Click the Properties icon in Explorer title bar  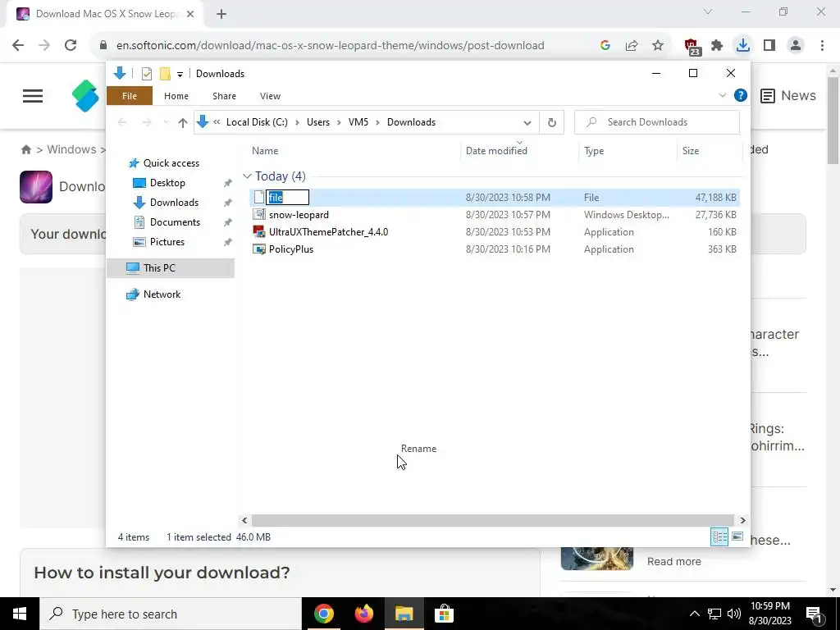146,74
